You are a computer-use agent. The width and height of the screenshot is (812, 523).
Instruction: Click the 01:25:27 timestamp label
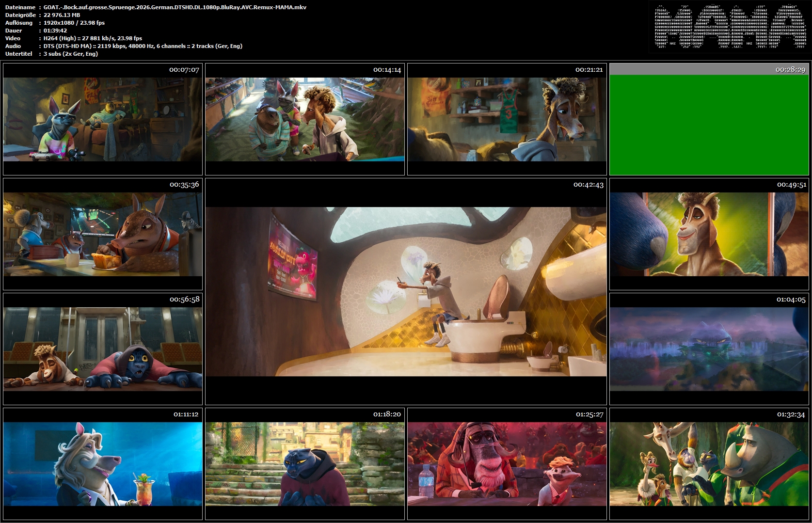click(x=589, y=414)
